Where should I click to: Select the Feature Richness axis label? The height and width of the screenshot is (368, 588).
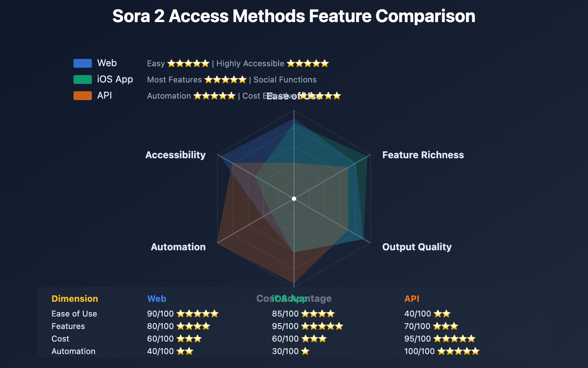coord(423,155)
